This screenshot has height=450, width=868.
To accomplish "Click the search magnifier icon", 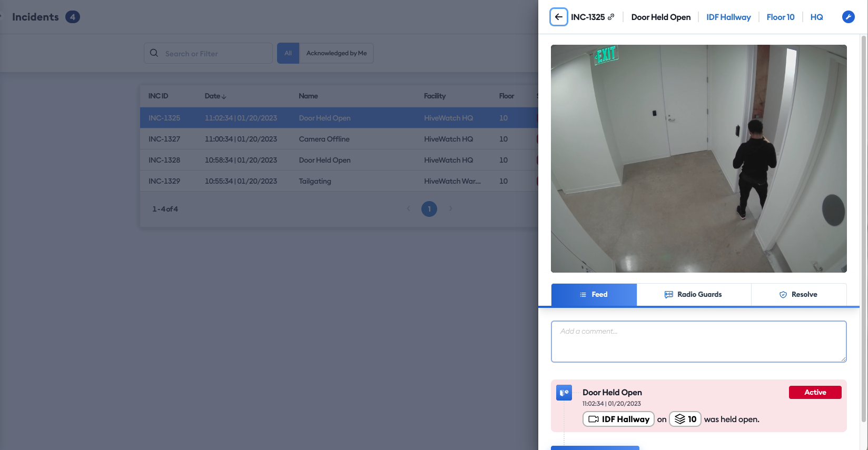I will (x=154, y=53).
